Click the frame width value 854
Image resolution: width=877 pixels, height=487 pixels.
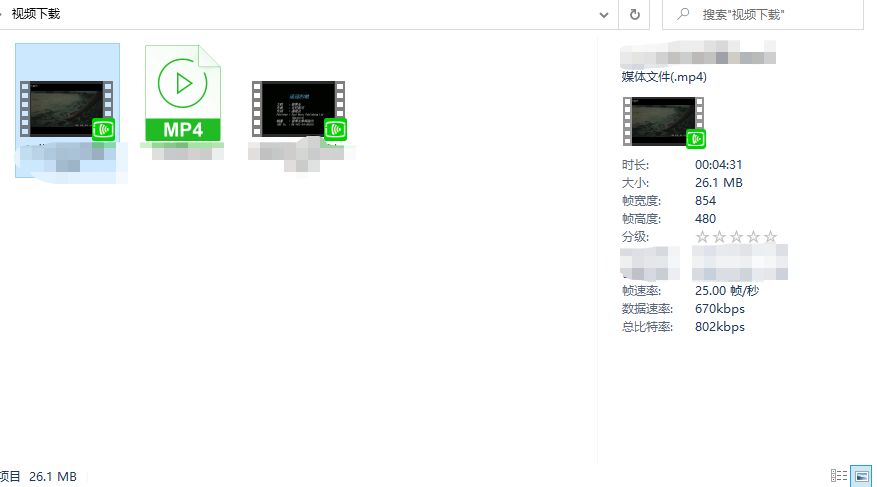pyautogui.click(x=705, y=201)
